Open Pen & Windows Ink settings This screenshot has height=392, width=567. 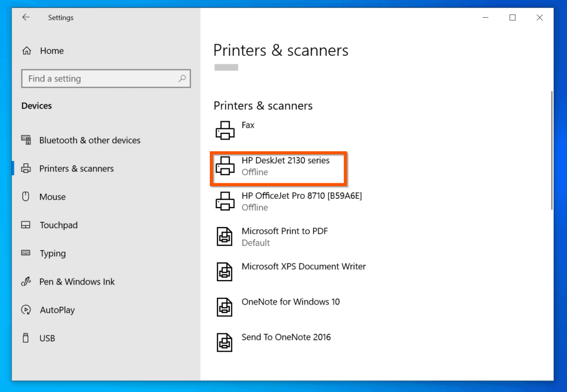(x=106, y=281)
